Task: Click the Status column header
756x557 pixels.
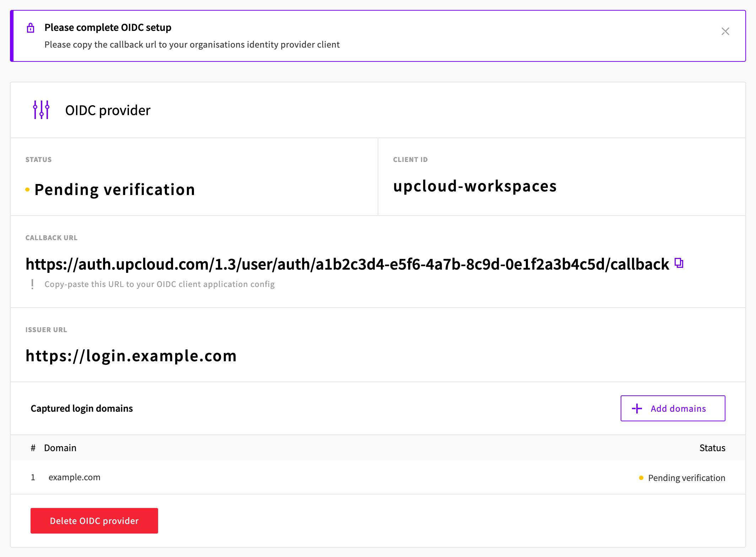Action: (712, 448)
